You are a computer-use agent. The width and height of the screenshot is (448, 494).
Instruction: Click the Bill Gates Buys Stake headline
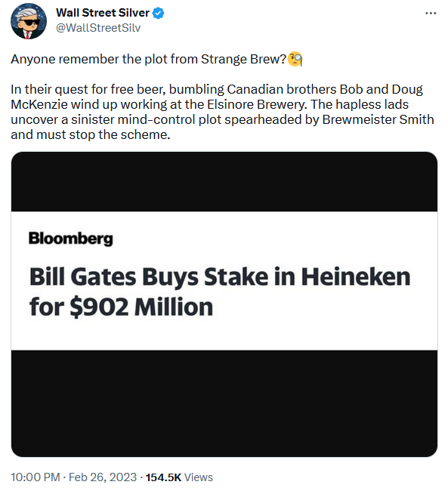click(x=220, y=292)
